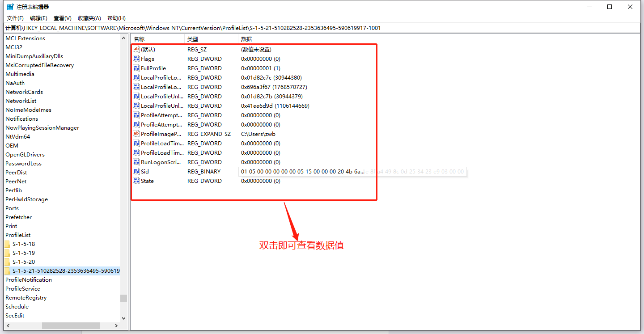
Task: Click the 名称 column header
Action: pyautogui.click(x=139, y=39)
